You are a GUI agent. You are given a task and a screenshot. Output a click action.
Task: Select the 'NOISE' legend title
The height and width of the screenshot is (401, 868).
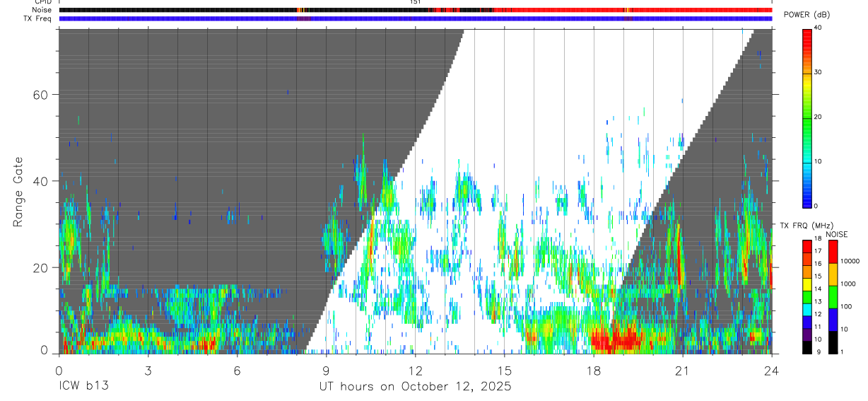point(836,234)
